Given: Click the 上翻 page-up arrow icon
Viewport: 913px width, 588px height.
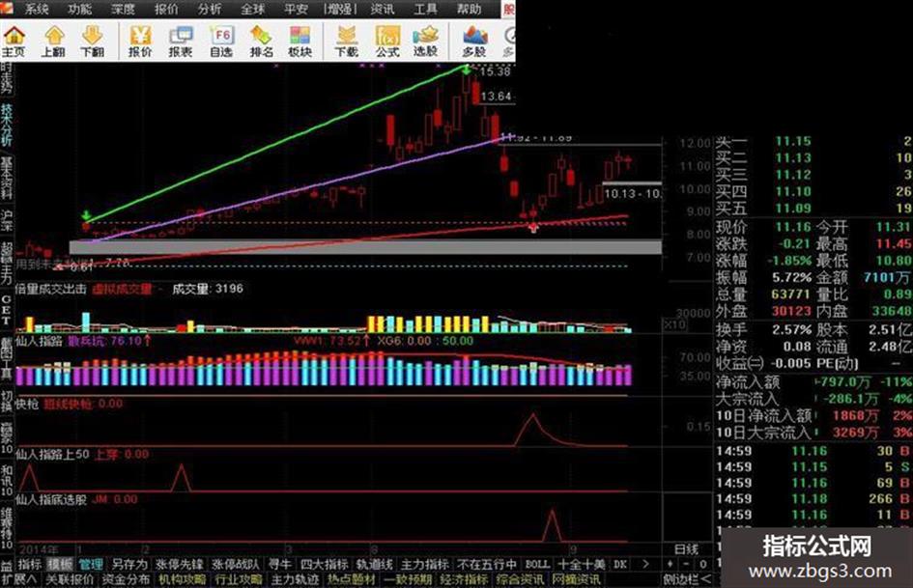Looking at the screenshot, I should (x=53, y=42).
